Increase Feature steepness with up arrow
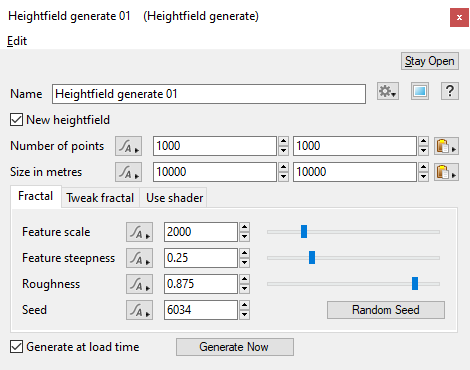The image size is (470, 370). coord(245,253)
